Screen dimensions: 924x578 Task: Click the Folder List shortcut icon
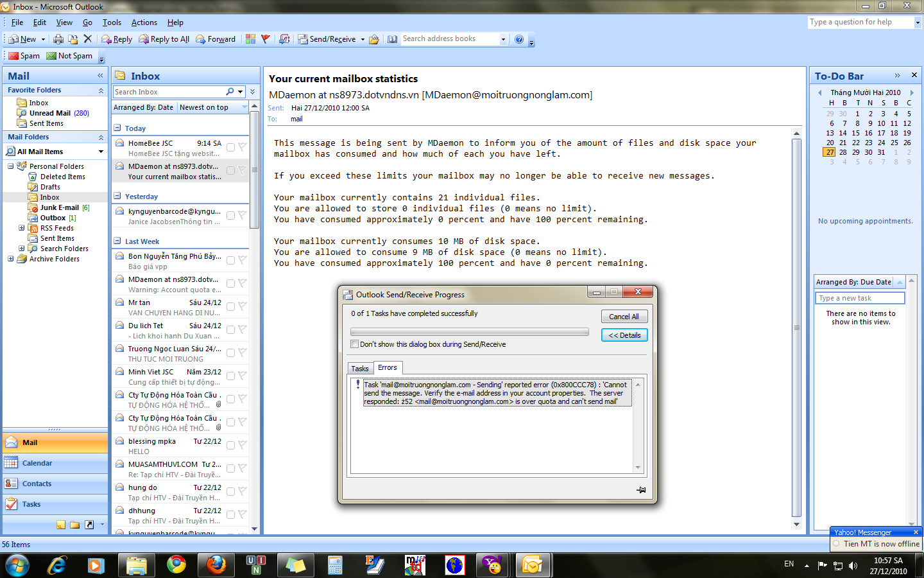pyautogui.click(x=75, y=525)
